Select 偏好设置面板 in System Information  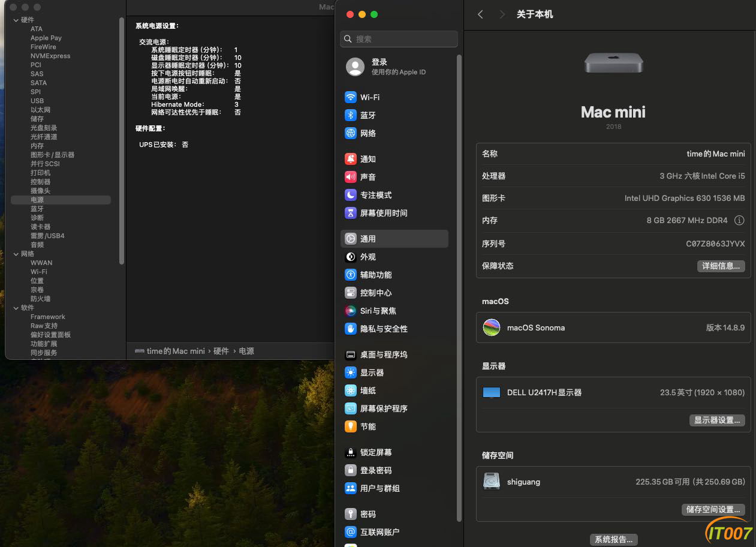coord(51,335)
